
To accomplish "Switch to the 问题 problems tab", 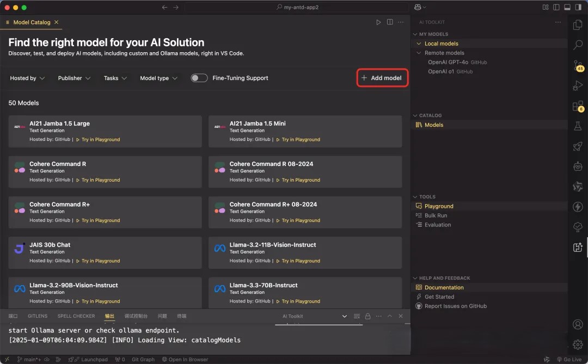I will tap(162, 316).
